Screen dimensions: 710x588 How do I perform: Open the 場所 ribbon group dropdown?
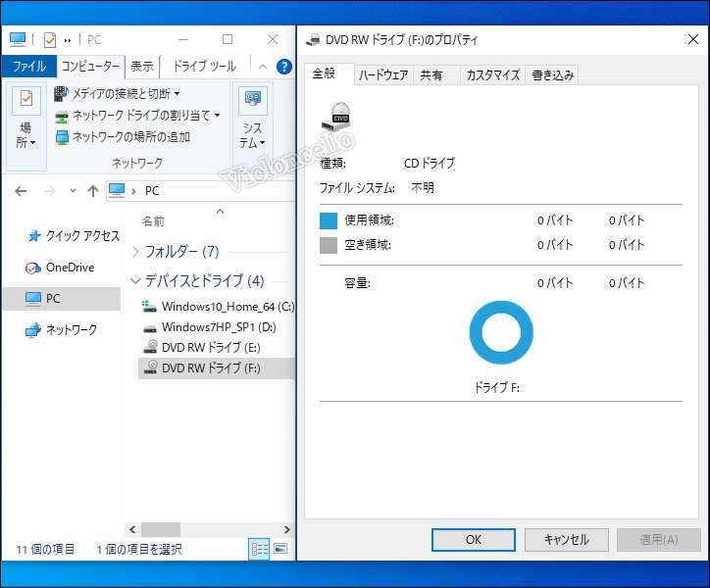pyautogui.click(x=25, y=135)
